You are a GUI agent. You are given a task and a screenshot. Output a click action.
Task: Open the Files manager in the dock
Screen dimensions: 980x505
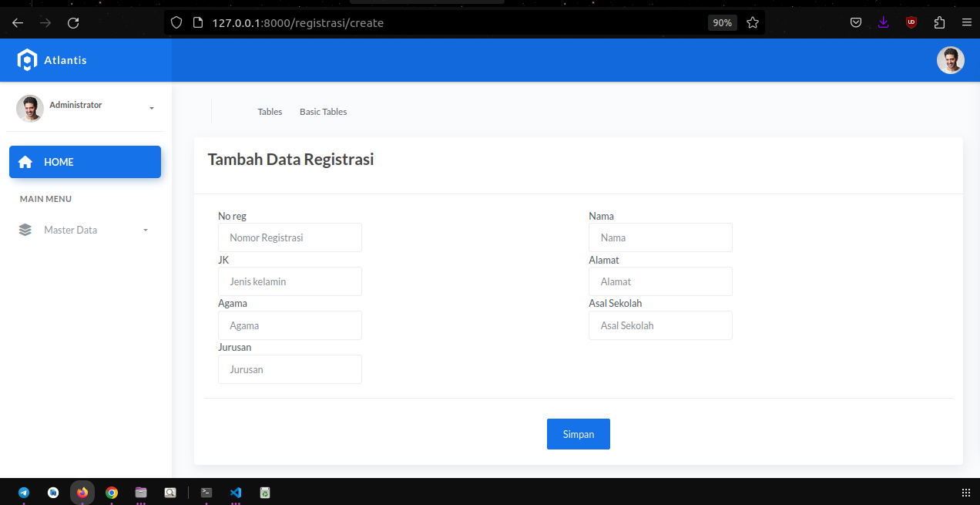[141, 492]
